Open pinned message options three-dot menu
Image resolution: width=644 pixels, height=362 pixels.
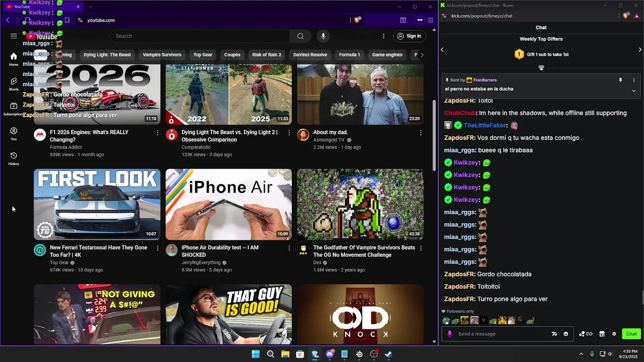633,80
